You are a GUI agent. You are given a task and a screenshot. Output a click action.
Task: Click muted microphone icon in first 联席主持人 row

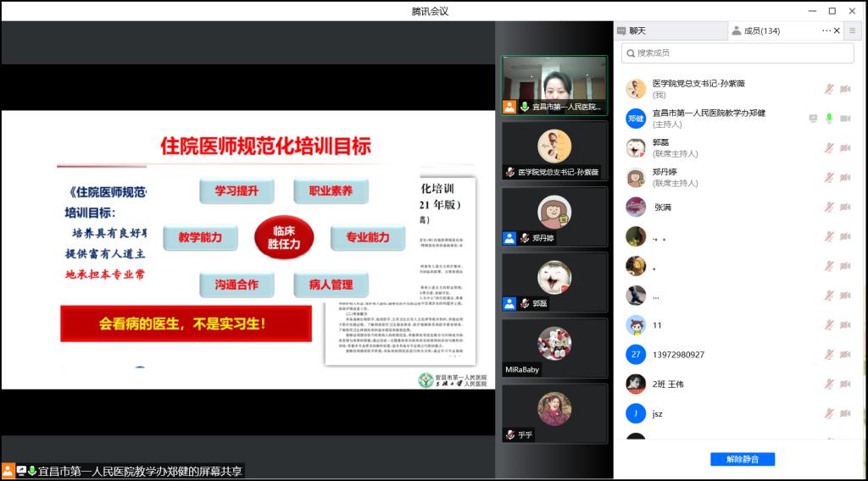pos(829,148)
